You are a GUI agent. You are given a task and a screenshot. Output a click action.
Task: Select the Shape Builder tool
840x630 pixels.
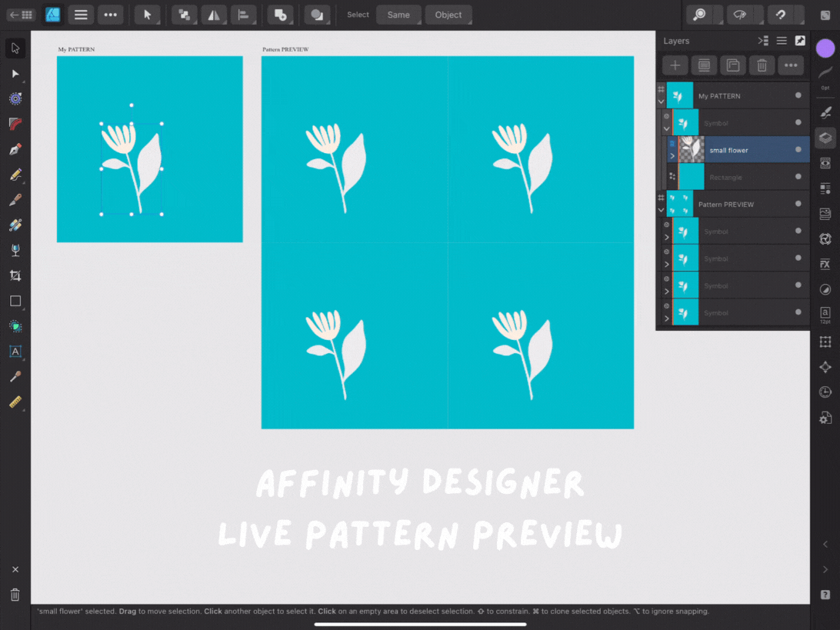pyautogui.click(x=15, y=326)
